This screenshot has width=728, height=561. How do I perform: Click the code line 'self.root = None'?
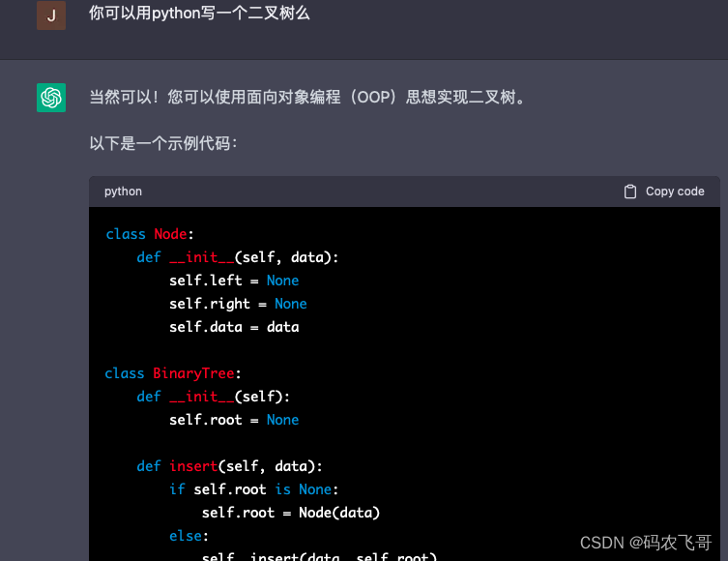[x=234, y=420]
